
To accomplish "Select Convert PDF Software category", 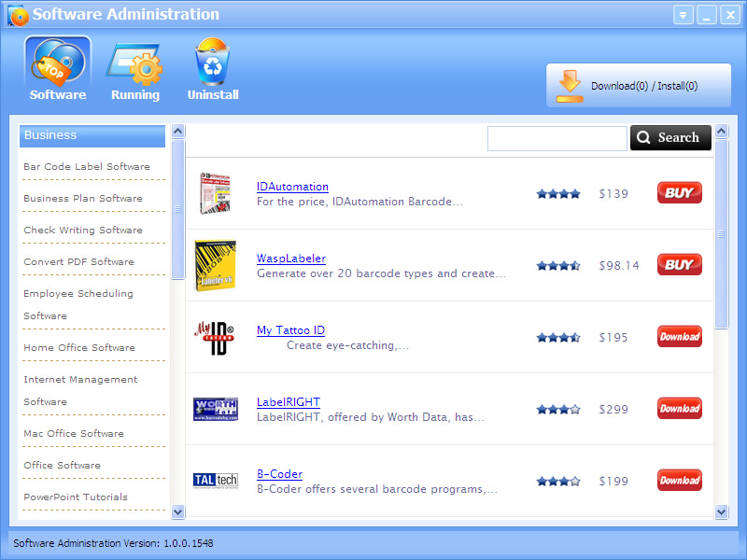I will [x=78, y=262].
